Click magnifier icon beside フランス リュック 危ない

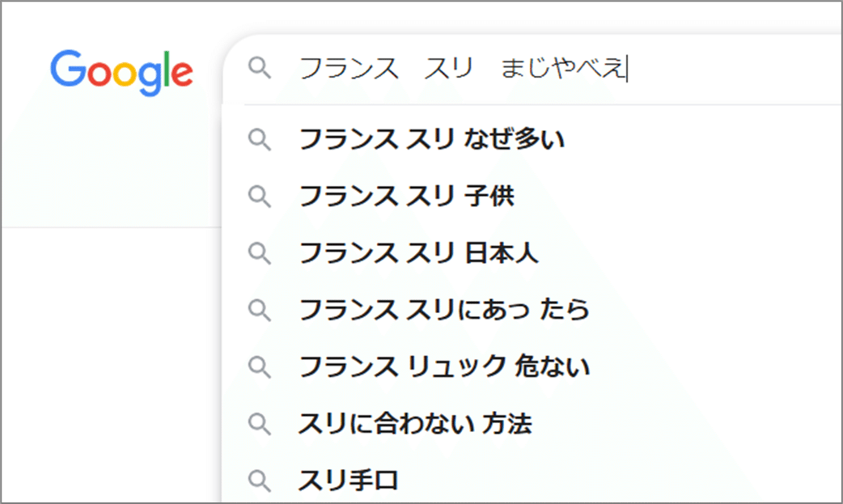point(259,367)
